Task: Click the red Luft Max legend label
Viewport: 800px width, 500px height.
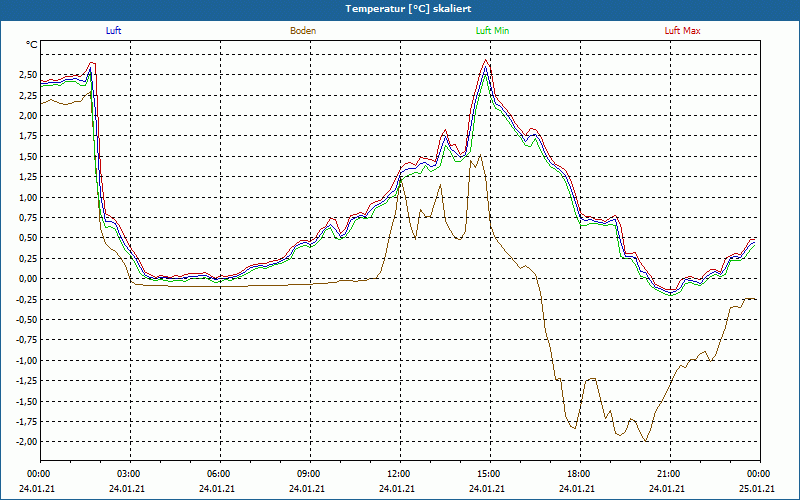Action: click(x=682, y=31)
